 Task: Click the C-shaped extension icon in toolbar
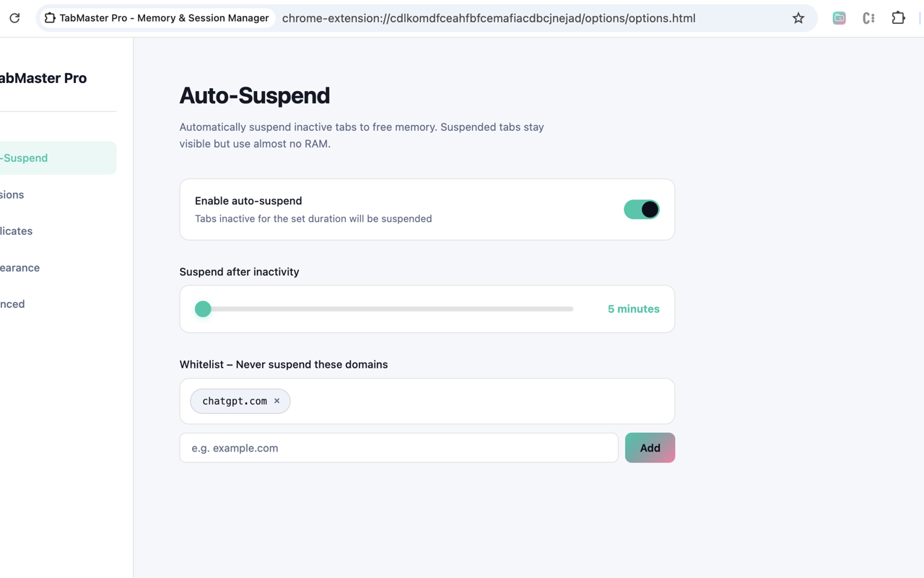click(868, 18)
